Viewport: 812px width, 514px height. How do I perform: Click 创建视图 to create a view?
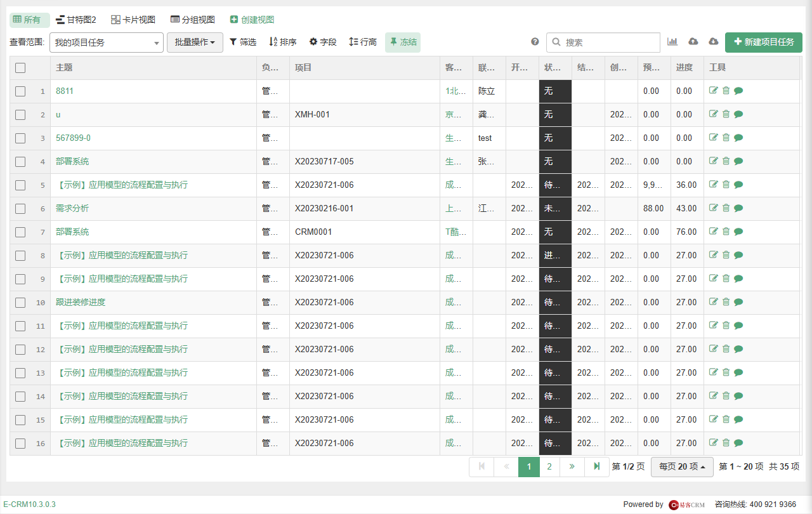[x=252, y=20]
